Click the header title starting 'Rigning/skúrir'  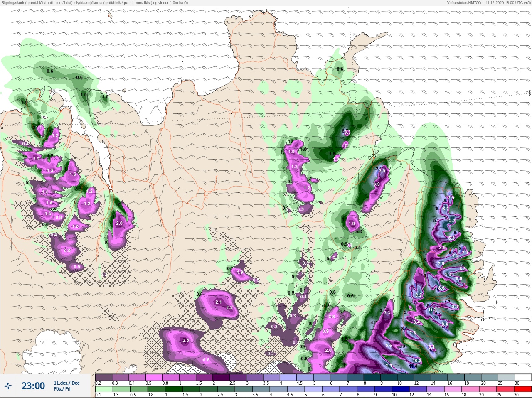point(95,3)
